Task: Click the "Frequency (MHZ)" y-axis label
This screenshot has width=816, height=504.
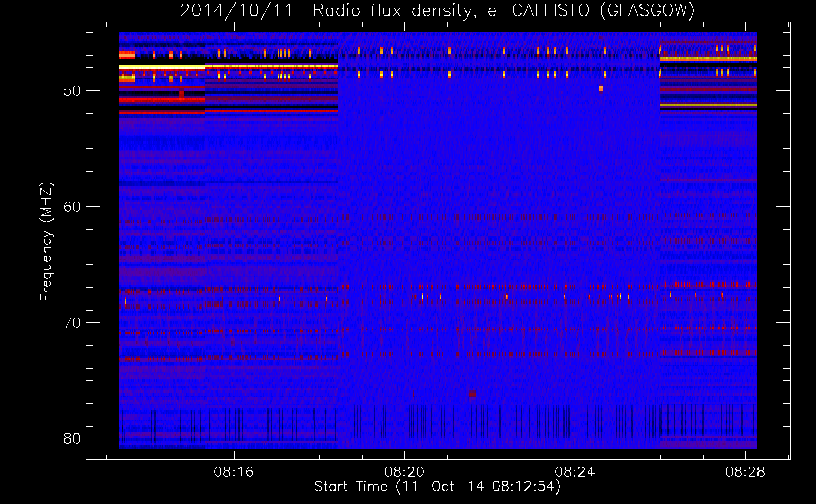Action: coord(46,242)
